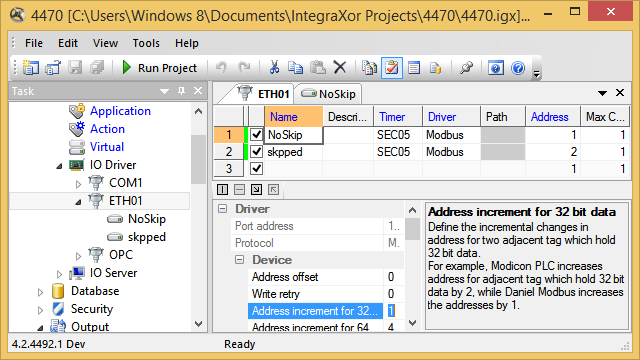This screenshot has height=360, width=640.
Task: Click the Copy icon in toolbar
Action: (x=295, y=67)
